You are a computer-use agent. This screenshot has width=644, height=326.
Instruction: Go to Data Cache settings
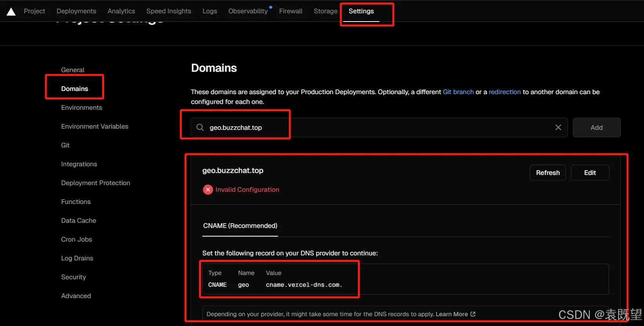78,220
